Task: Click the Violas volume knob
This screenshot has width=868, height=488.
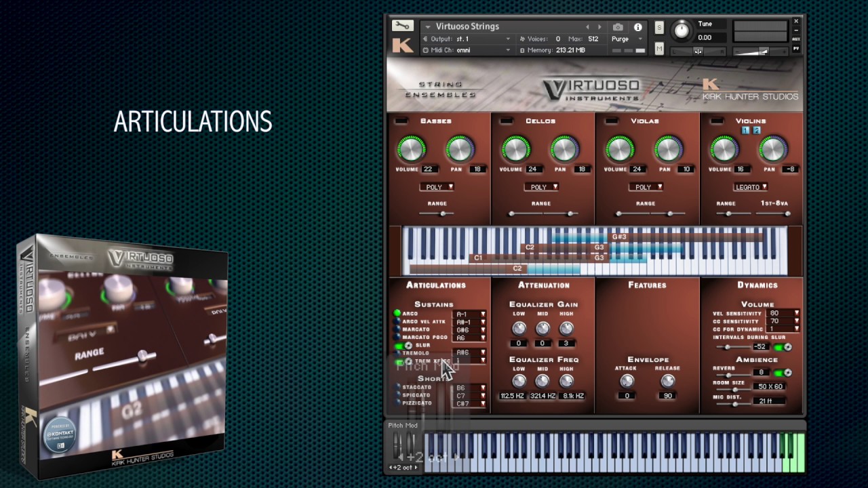Action: [620, 148]
